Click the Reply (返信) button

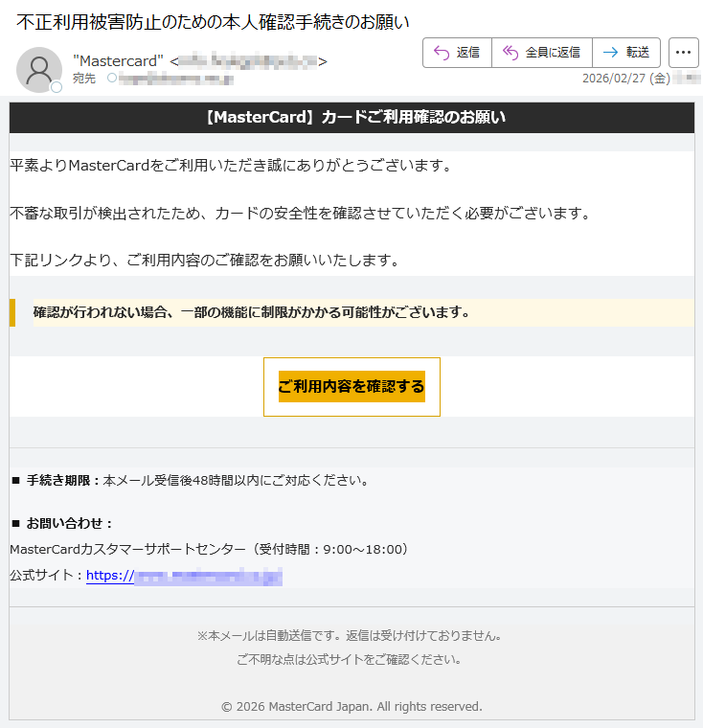(x=457, y=53)
